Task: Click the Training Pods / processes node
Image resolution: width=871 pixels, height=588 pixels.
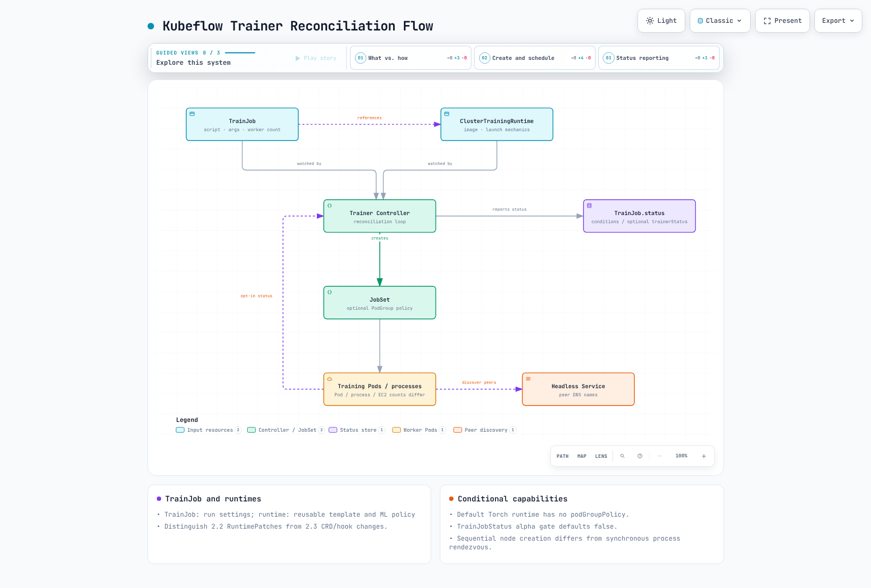Action: 379,389
